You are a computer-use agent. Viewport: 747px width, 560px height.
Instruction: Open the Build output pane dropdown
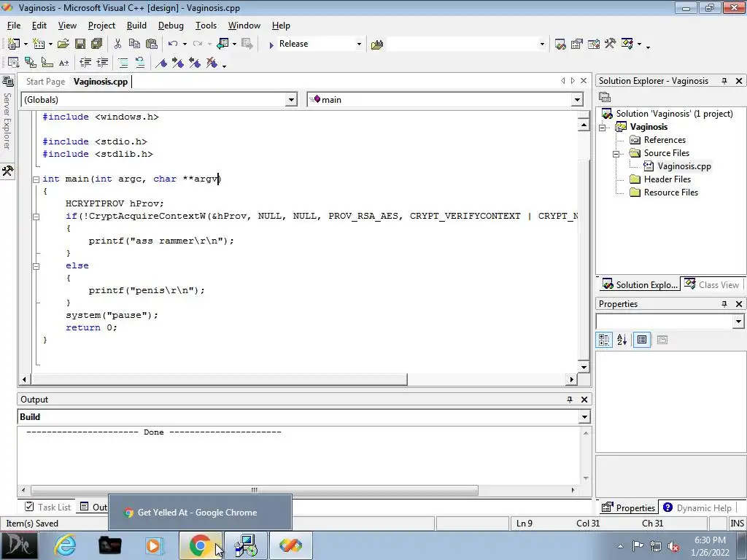tap(584, 417)
